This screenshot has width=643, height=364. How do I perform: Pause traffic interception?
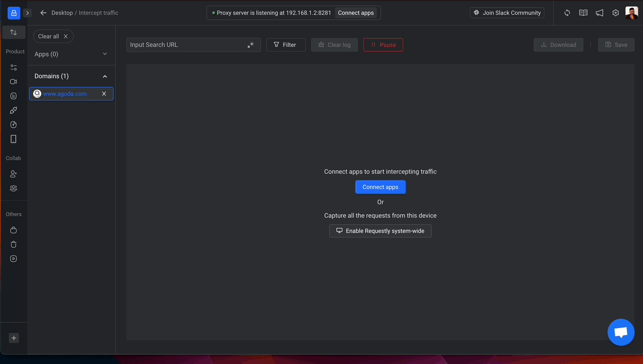click(383, 45)
